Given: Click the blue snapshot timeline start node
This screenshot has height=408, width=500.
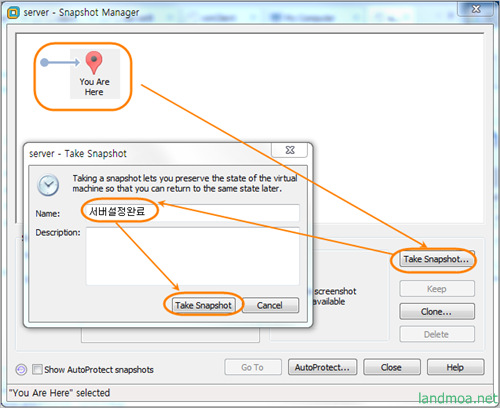Looking at the screenshot, I should [44, 62].
